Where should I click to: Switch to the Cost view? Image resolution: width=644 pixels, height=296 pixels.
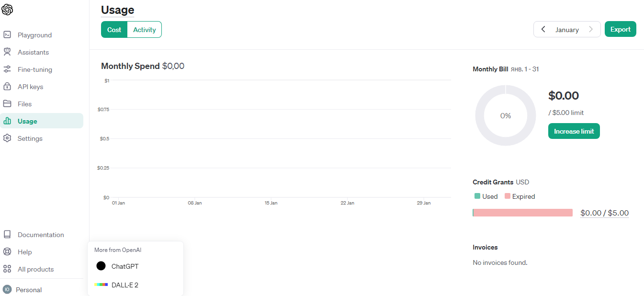(114, 30)
